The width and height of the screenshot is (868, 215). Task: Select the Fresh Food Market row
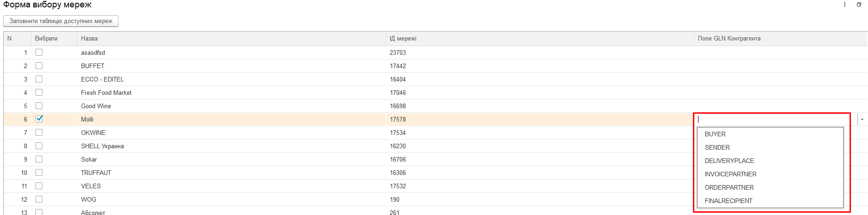[x=435, y=93]
